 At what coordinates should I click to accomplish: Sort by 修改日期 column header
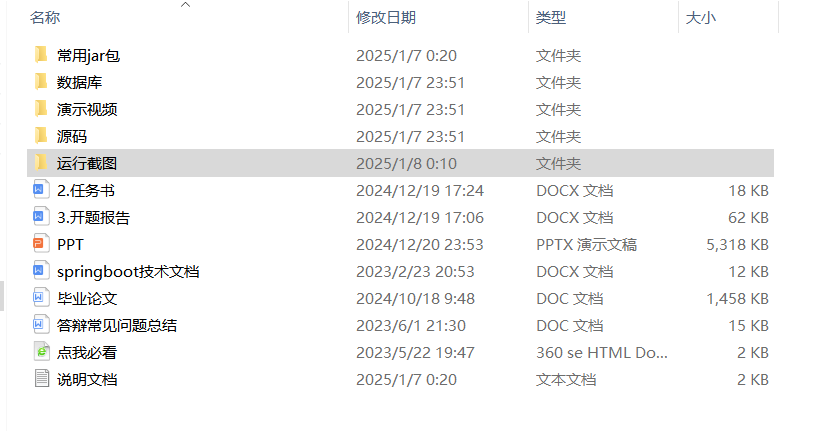click(x=386, y=17)
